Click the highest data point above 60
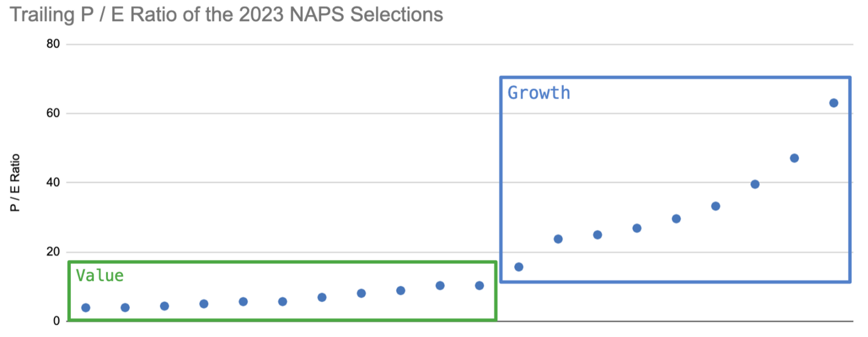Screen dimensions: 868x337 [834, 103]
